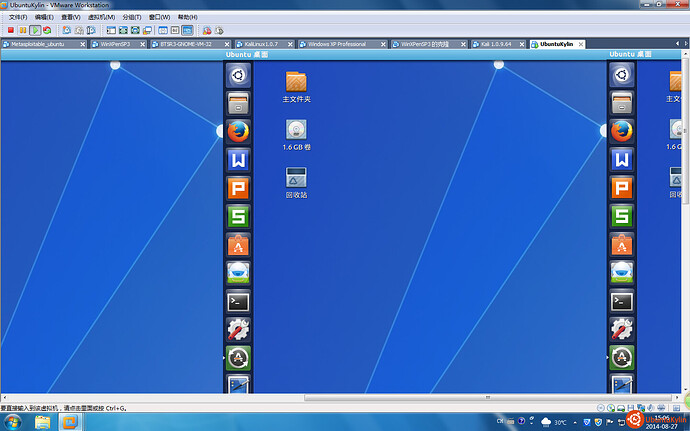690x431 pixels.
Task: Click the green Power On play button
Action: (x=34, y=31)
